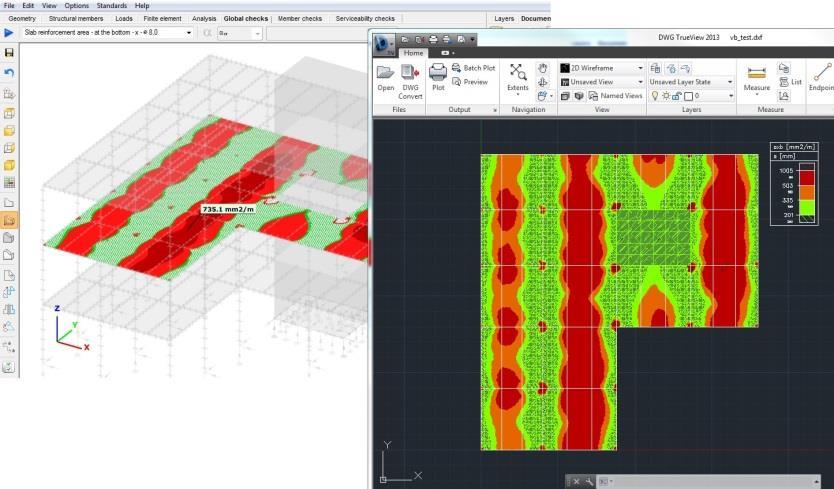Image resolution: width=834 pixels, height=489 pixels.
Task: Click the Plot printer icon in the ribbon
Action: (438, 72)
